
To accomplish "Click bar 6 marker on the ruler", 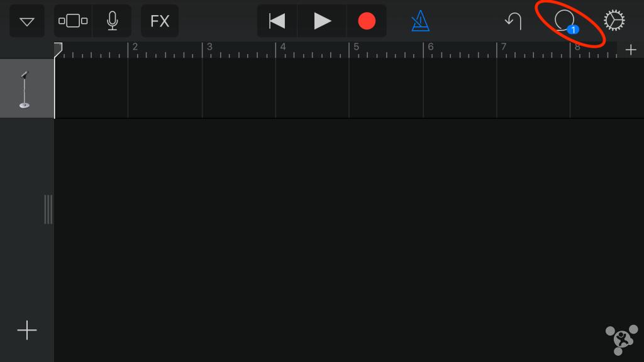I will coord(430,47).
